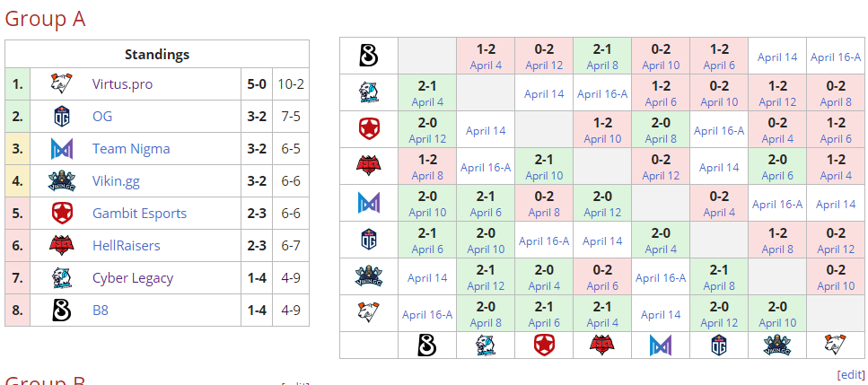Open the Cyber Legacy team link
The height and width of the screenshot is (385, 868).
(133, 278)
